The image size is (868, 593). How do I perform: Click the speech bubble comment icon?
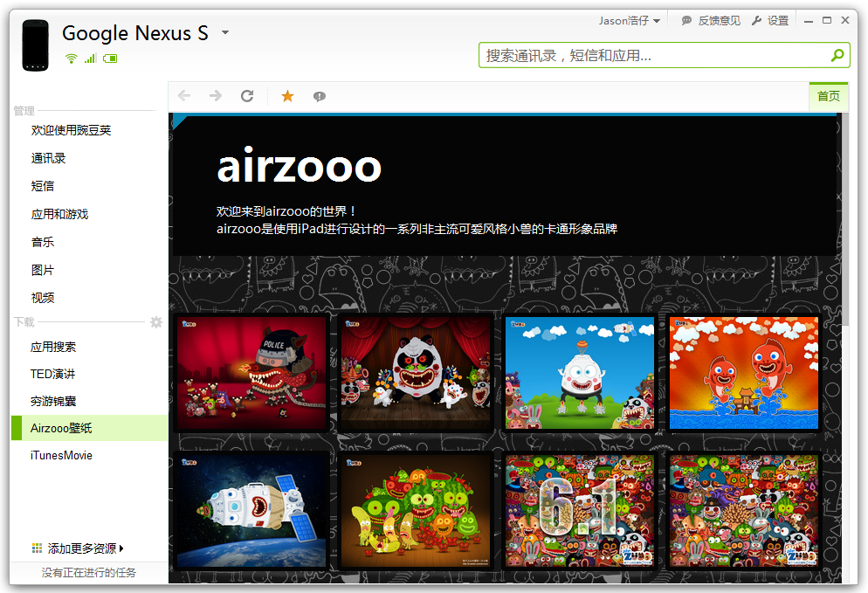tap(320, 96)
